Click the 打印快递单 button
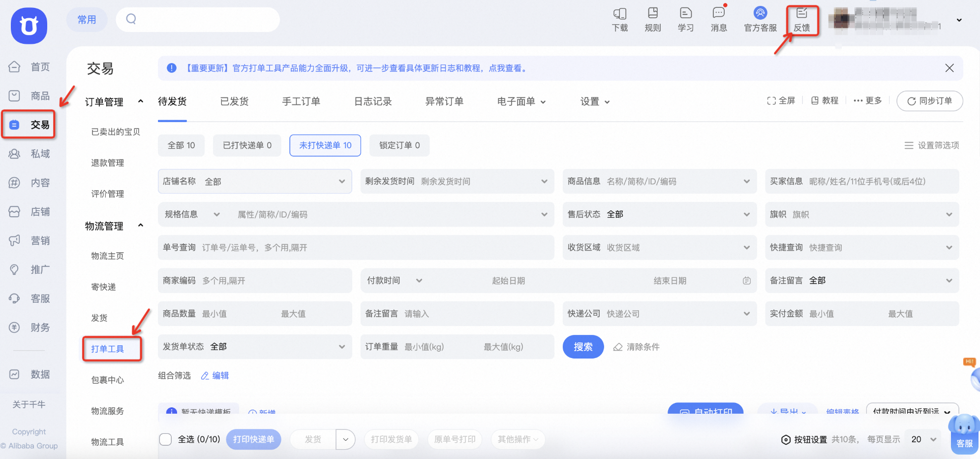 coord(253,439)
